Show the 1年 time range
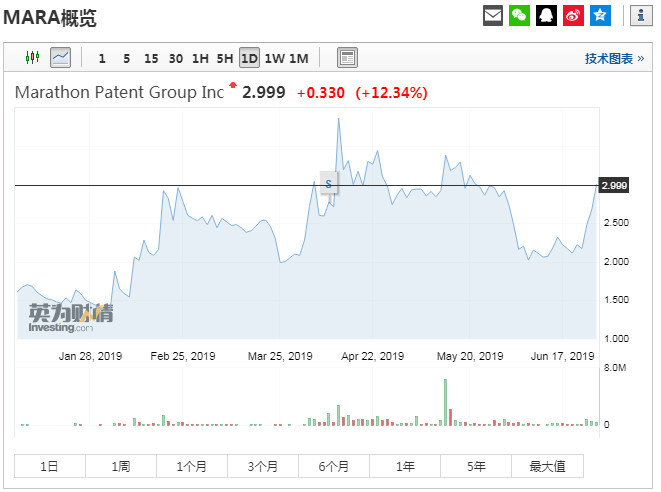Image resolution: width=661 pixels, height=492 pixels. tap(405, 466)
